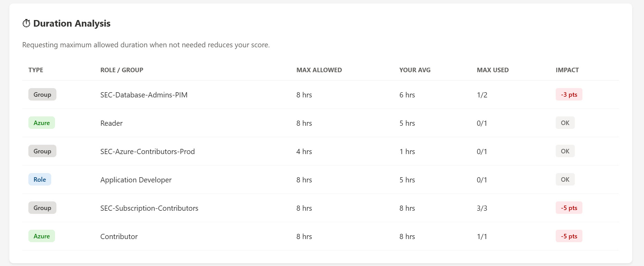The width and height of the screenshot is (644, 266).
Task: Select the SEC-Subscription-Contributors group name
Action: [149, 208]
